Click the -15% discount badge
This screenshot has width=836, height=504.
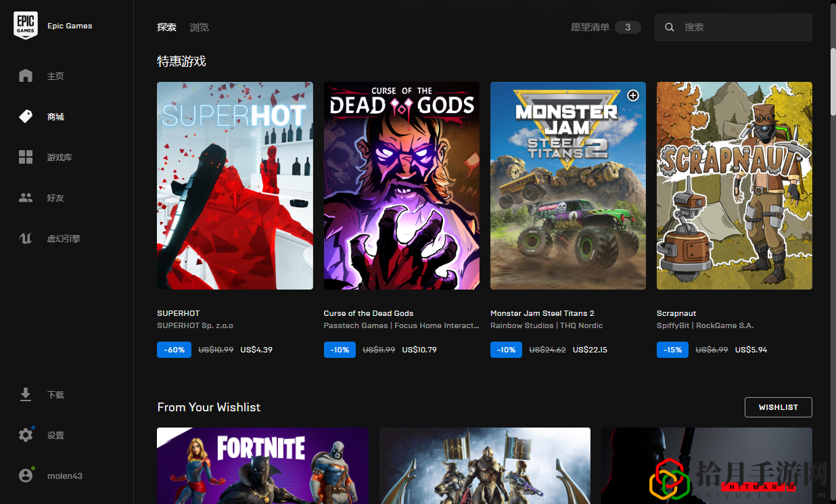(672, 350)
